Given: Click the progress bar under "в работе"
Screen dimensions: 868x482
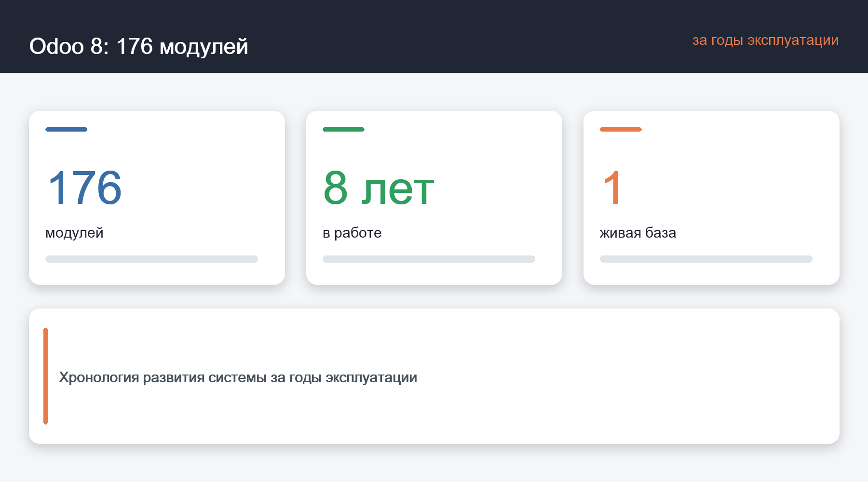Looking at the screenshot, I should [429, 259].
